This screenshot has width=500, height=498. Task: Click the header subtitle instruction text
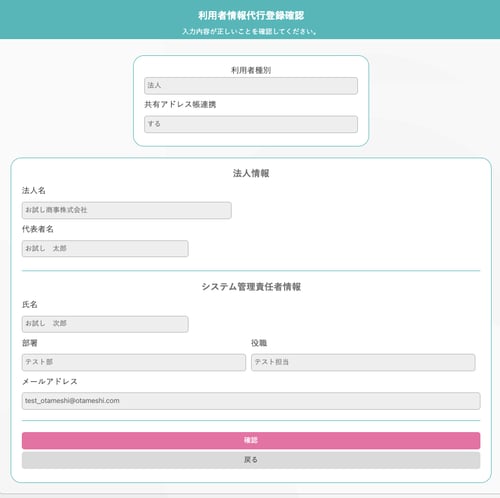[250, 32]
